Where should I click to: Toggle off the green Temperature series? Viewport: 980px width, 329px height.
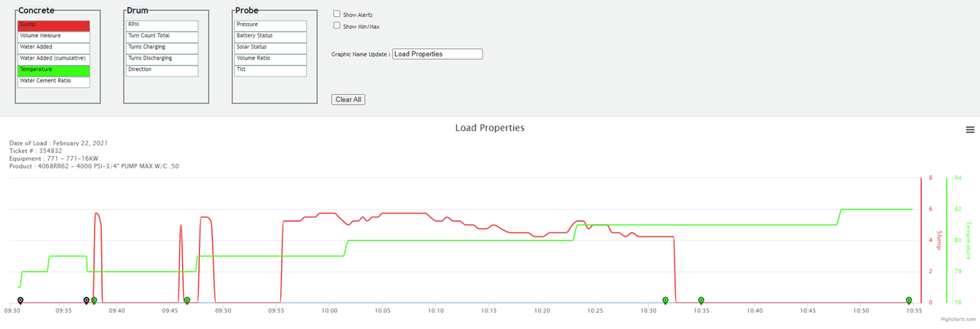(54, 70)
